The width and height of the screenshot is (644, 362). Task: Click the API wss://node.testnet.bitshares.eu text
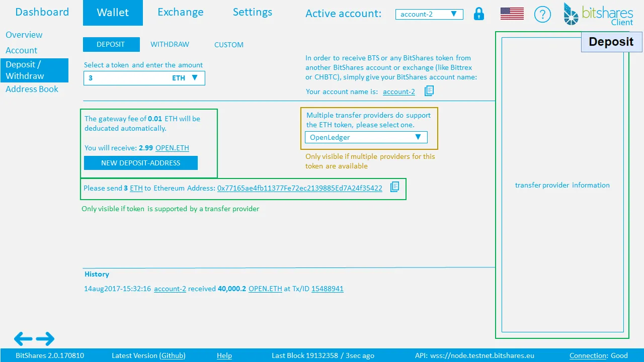[474, 355]
